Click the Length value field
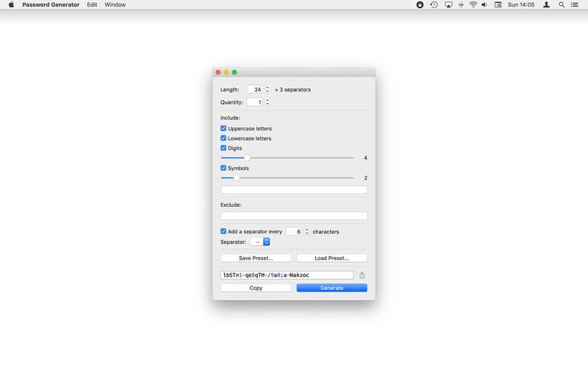588x368 pixels. (x=254, y=89)
